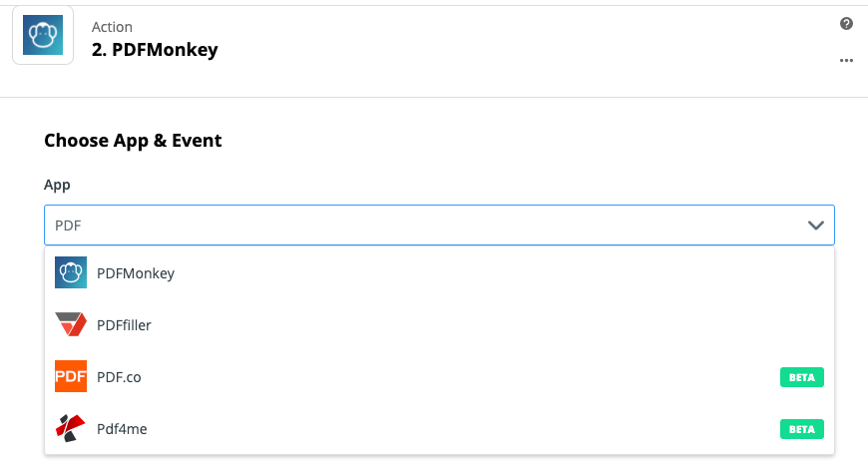Click the App field label
This screenshot has height=468, width=868.
point(57,185)
